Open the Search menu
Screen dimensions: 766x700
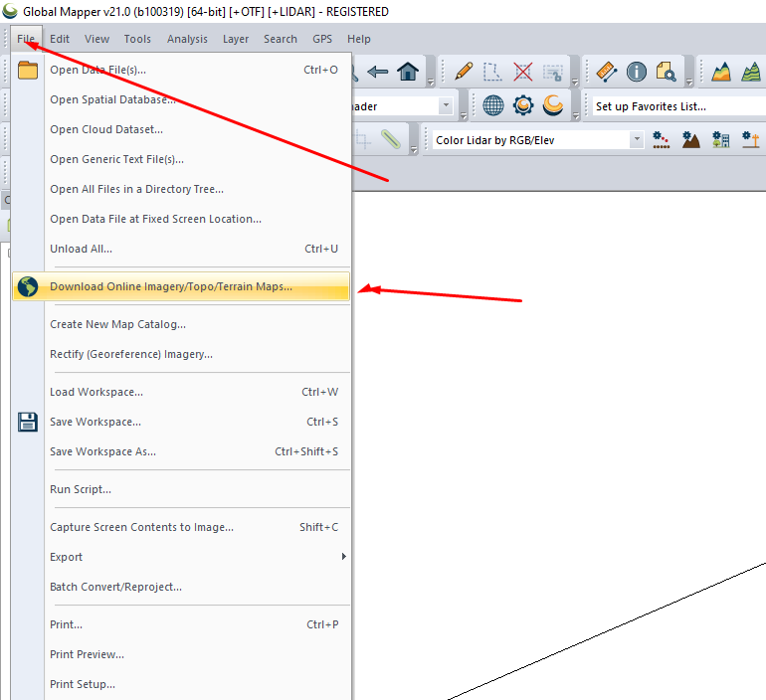281,39
